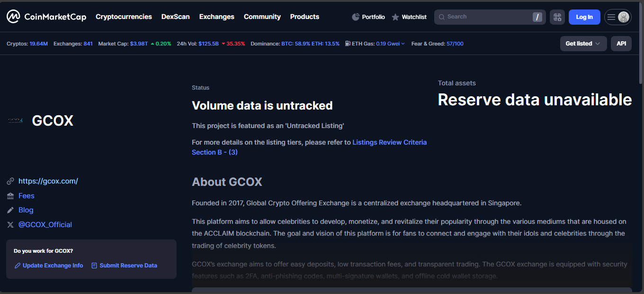Open the Exchanges menu
This screenshot has height=294, width=644.
tap(216, 17)
